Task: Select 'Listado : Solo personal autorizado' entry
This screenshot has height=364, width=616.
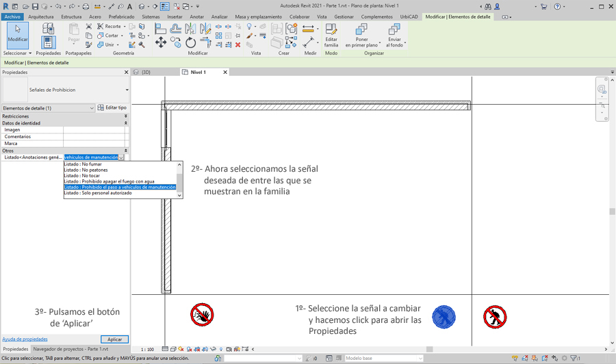Action: tap(97, 193)
